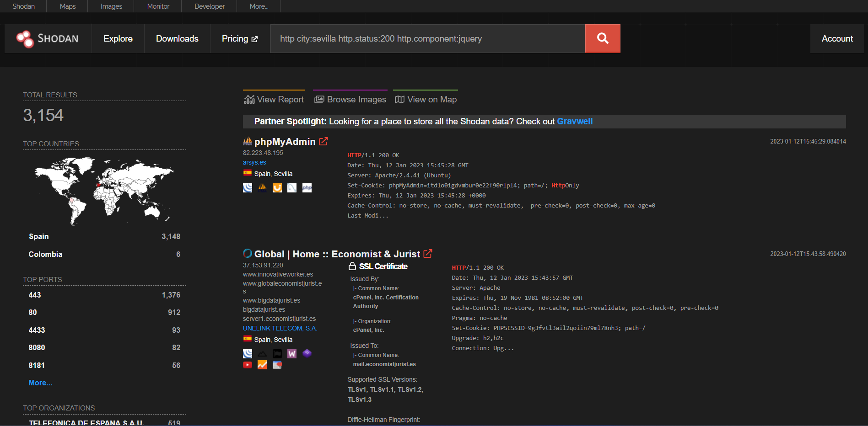Click Global Economist & Jurist favicon icon
The width and height of the screenshot is (868, 426).
[248, 253]
